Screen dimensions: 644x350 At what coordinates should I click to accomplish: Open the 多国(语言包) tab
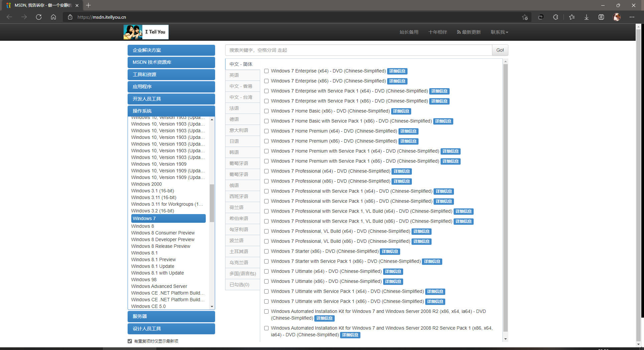click(243, 274)
